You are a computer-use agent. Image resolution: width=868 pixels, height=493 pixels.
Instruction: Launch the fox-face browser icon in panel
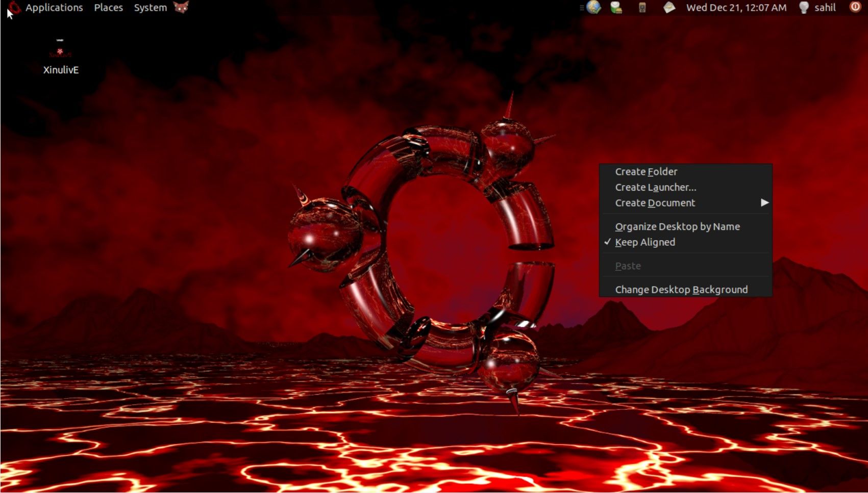tap(181, 7)
